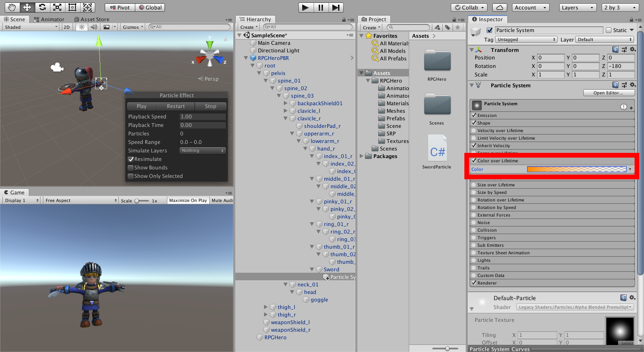Select the Hierarchy tab
Viewport: 644px width, 352px height.
click(x=256, y=19)
